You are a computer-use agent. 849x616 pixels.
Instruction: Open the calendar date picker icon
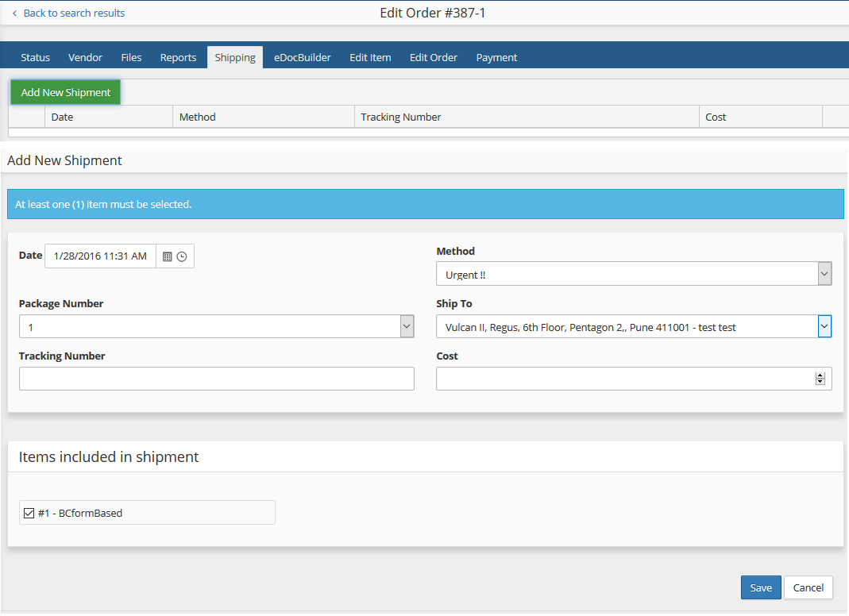[167, 256]
